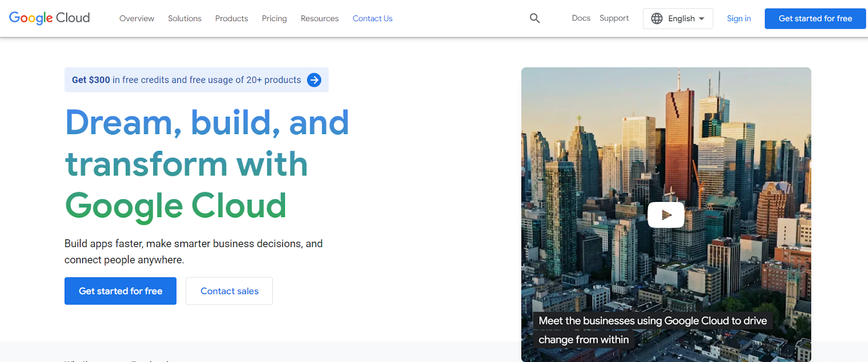
Task: Click the Google Cloud logo
Action: [x=49, y=18]
